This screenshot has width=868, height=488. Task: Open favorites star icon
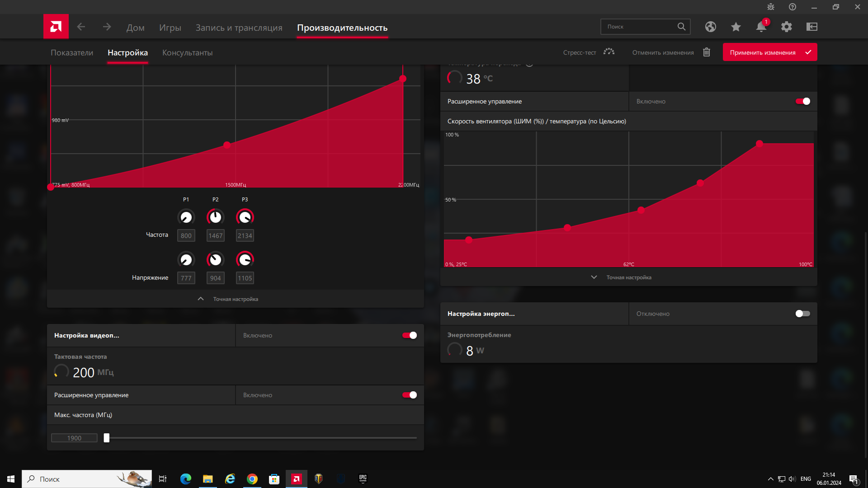pos(736,27)
